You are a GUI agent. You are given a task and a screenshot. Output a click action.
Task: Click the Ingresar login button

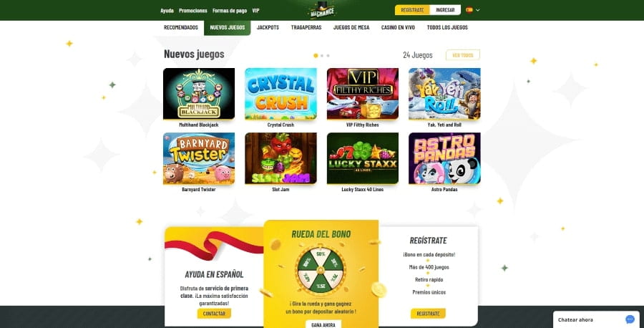(445, 10)
